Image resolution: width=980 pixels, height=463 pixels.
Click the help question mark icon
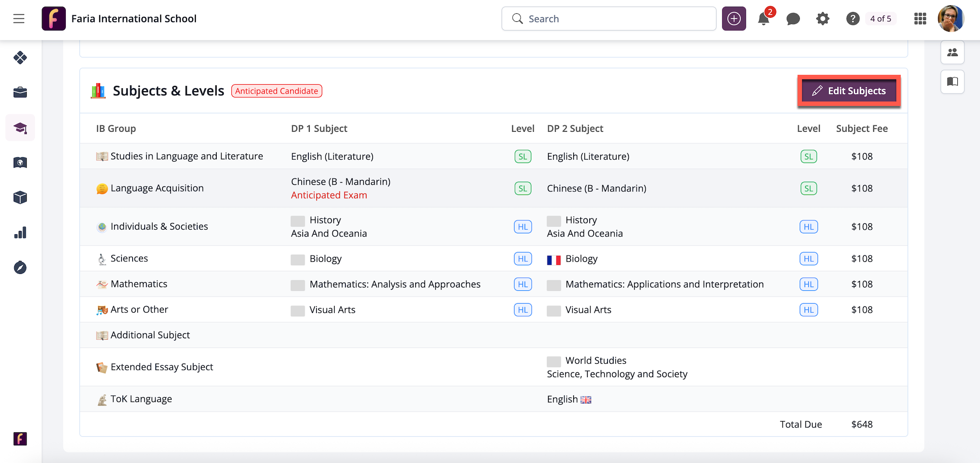point(852,19)
